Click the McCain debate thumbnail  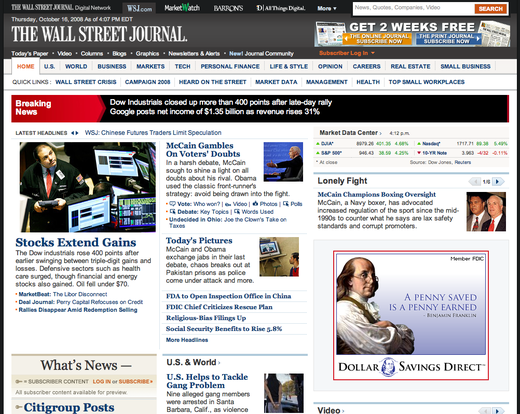click(x=283, y=162)
